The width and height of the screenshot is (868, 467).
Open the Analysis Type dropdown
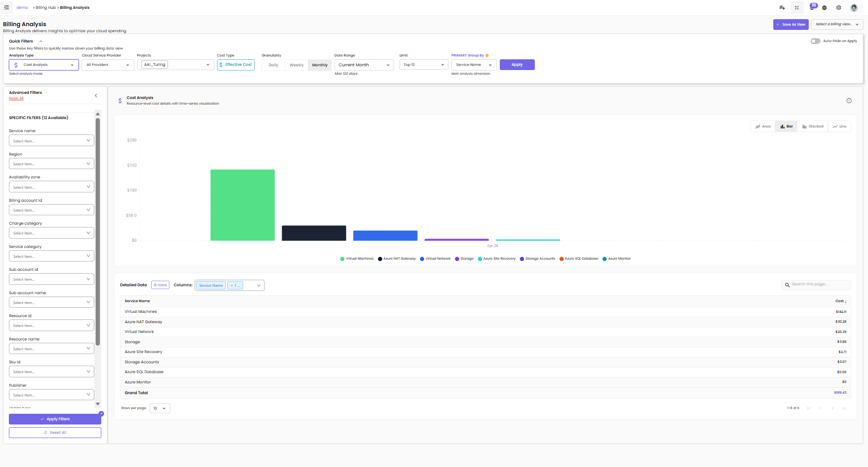tap(44, 65)
